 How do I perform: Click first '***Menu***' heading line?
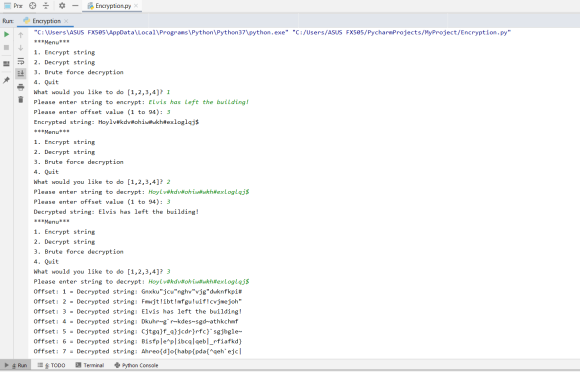coord(51,42)
